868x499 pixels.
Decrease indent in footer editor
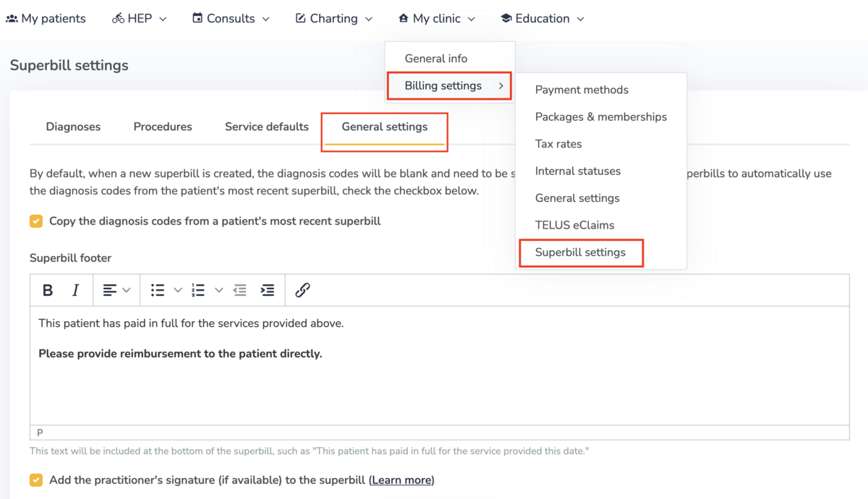(x=240, y=290)
